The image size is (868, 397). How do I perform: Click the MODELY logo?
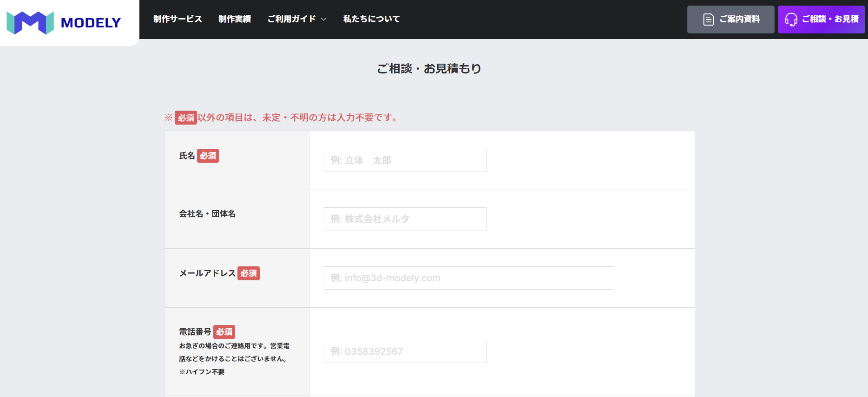click(64, 22)
